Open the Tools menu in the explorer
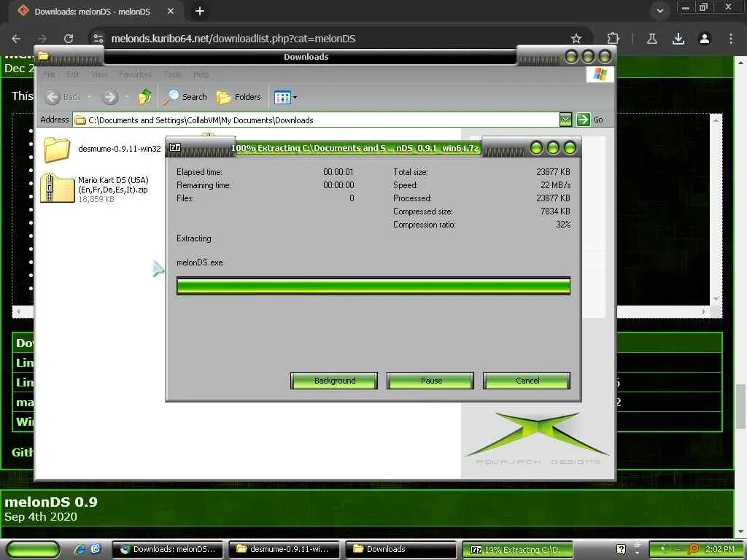747x560 pixels. [x=172, y=74]
